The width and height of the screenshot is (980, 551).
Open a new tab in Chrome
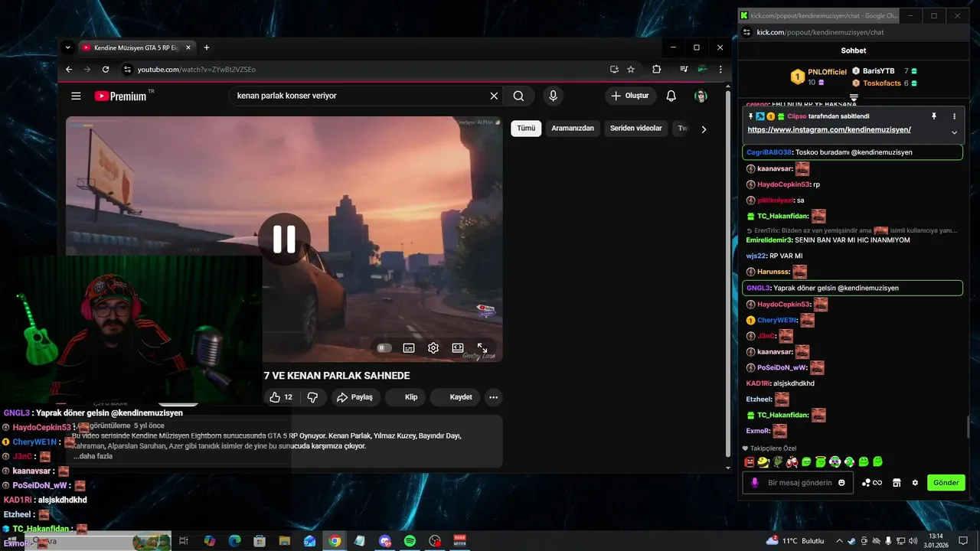click(x=207, y=47)
